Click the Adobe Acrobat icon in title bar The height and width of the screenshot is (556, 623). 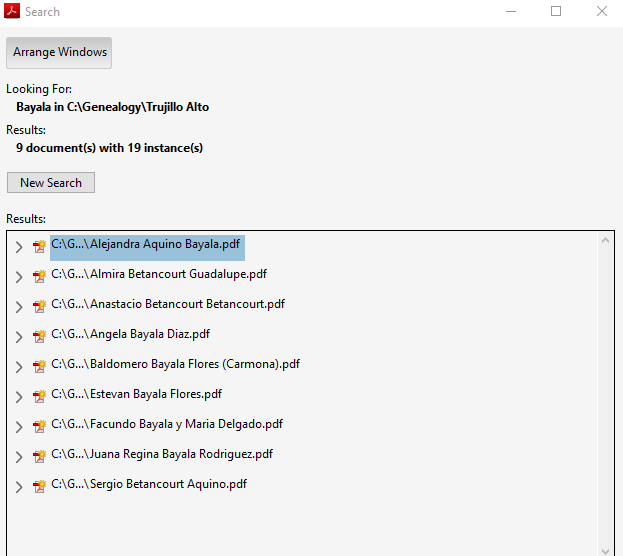11,12
